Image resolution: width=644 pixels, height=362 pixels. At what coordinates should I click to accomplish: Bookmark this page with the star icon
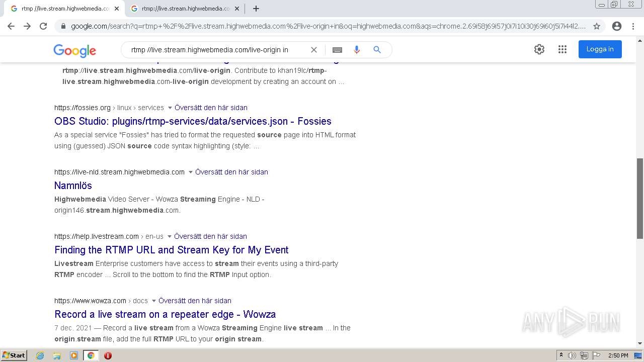597,26
